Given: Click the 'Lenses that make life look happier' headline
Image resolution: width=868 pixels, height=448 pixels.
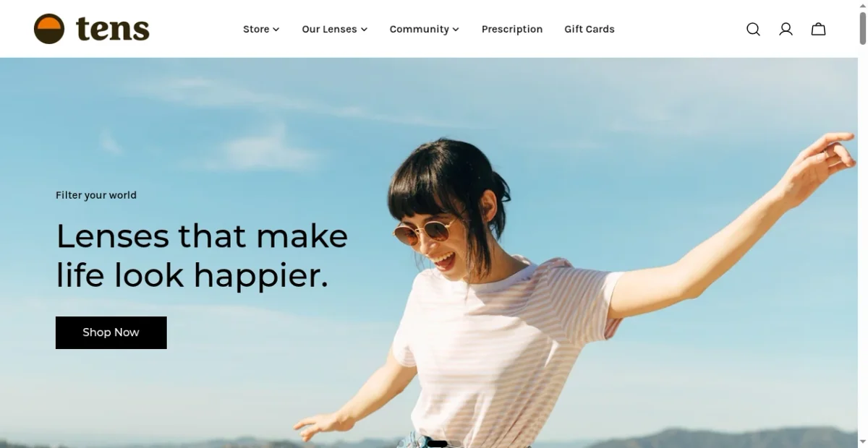Looking at the screenshot, I should click(x=202, y=256).
